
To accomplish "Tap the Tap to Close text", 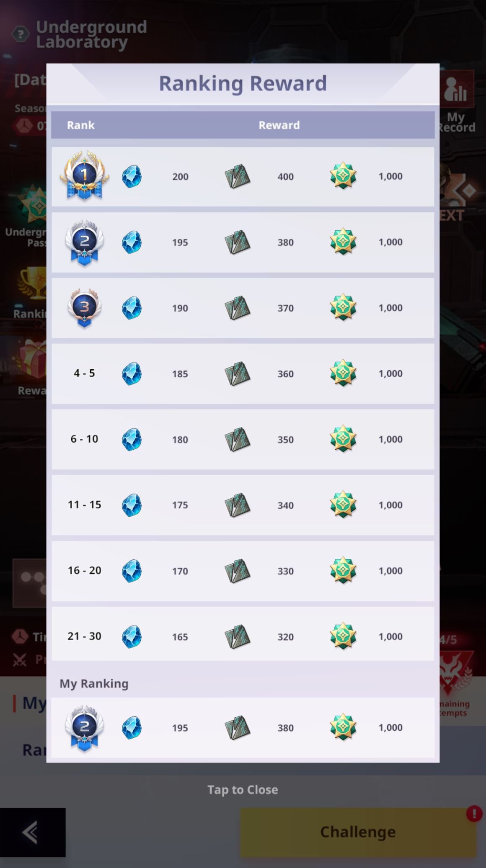I will coord(243,790).
